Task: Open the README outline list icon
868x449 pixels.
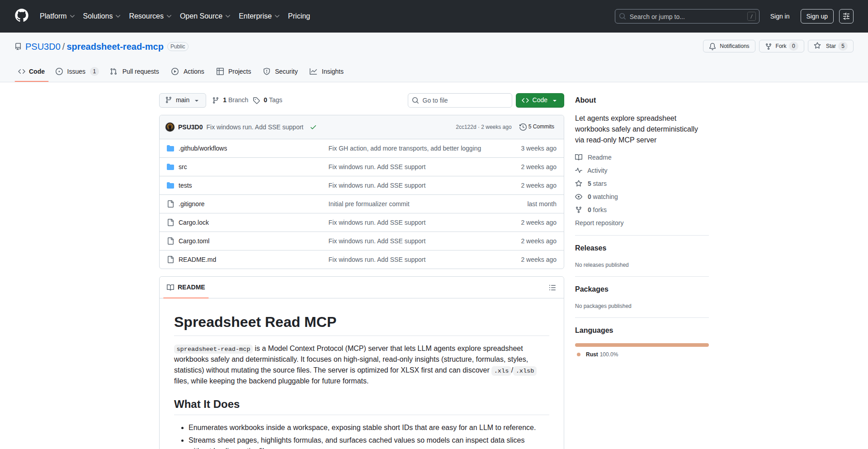Action: [x=552, y=287]
